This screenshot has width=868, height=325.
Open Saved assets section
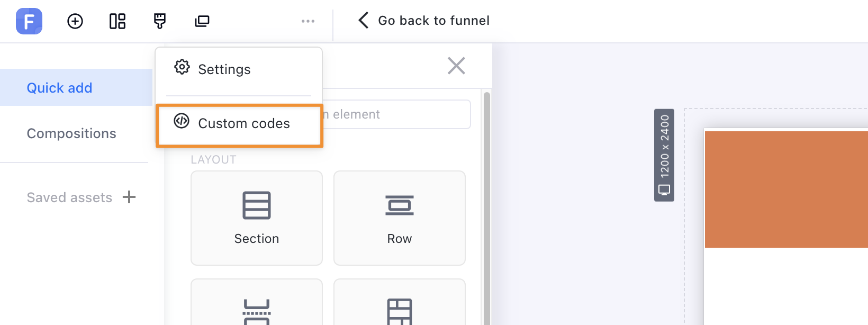tap(69, 197)
